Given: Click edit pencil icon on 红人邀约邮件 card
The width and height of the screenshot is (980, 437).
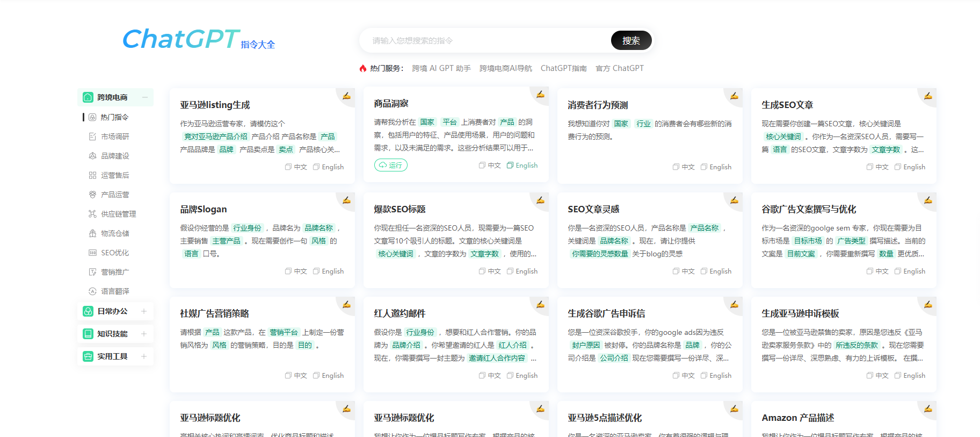Looking at the screenshot, I should pos(541,304).
